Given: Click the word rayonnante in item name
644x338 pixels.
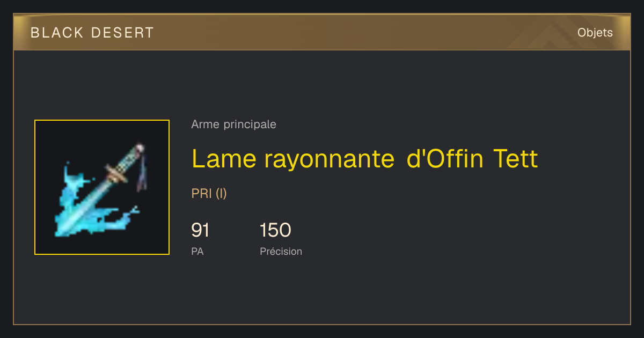Looking at the screenshot, I should pos(330,159).
